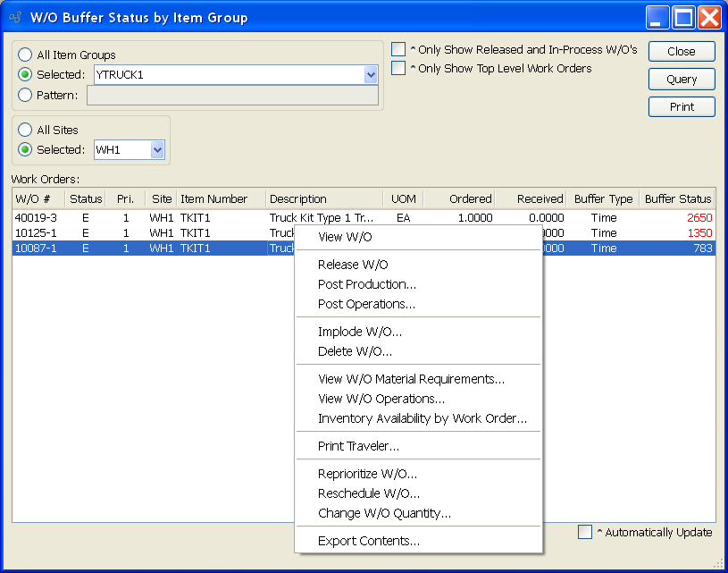
Task: Close window using red X icon
Action: pos(710,17)
